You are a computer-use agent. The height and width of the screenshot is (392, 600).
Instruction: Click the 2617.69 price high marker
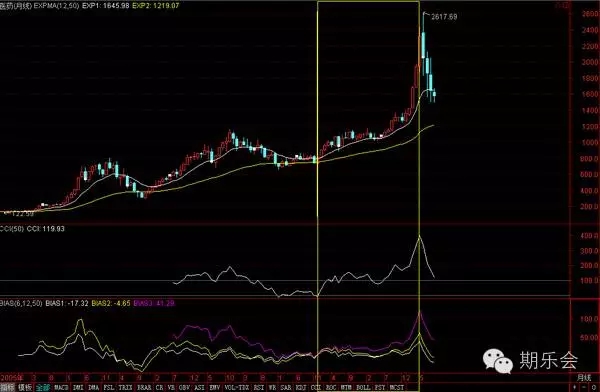[x=444, y=16]
